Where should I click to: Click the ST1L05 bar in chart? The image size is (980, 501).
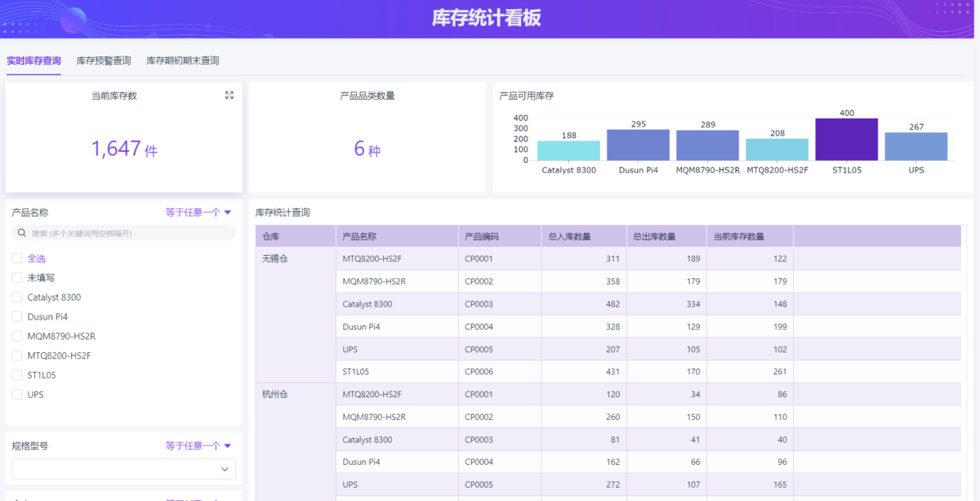tap(846, 140)
